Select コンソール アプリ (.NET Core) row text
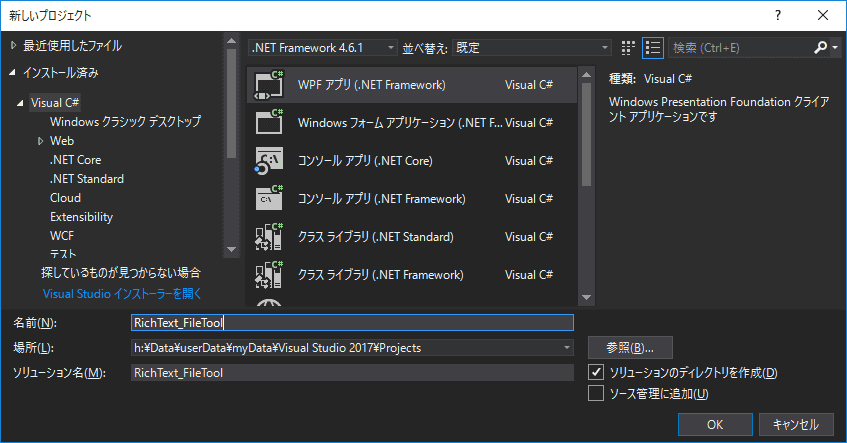847x443 pixels. (365, 160)
